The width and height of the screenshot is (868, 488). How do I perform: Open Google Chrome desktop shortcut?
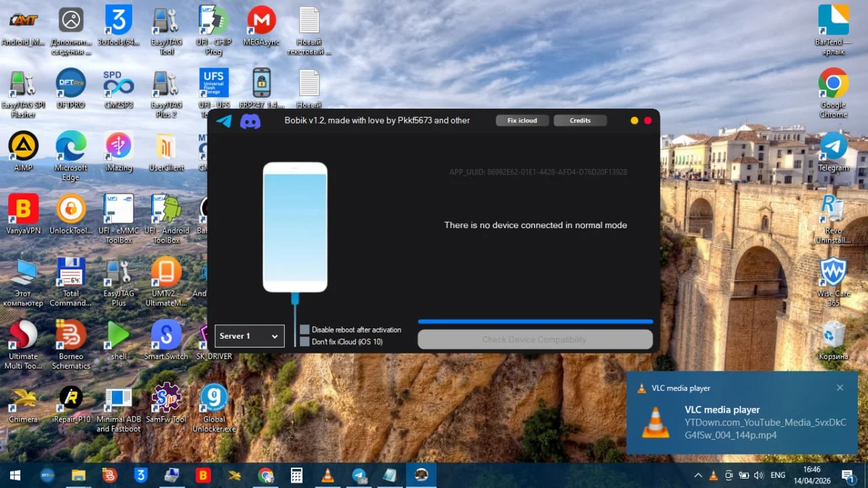pos(833,93)
